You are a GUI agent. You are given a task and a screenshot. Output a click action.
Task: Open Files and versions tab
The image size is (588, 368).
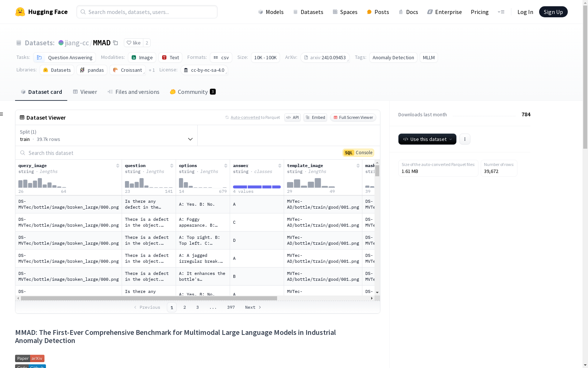tap(133, 92)
